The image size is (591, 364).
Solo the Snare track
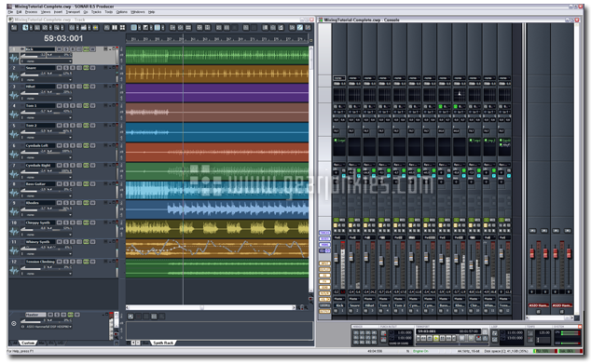(x=66, y=68)
